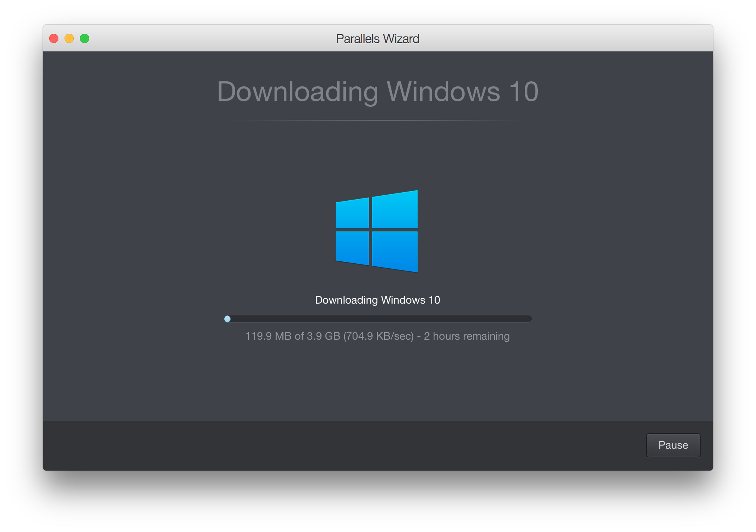Click the large Downloading Windows 10 heading
This screenshot has width=756, height=532.
pyautogui.click(x=378, y=92)
